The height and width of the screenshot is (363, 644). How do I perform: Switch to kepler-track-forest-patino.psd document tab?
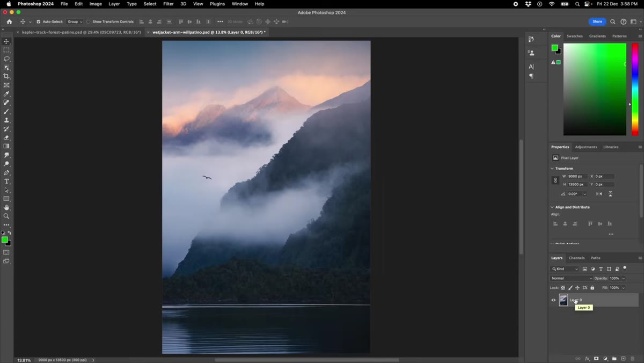pyautogui.click(x=82, y=32)
